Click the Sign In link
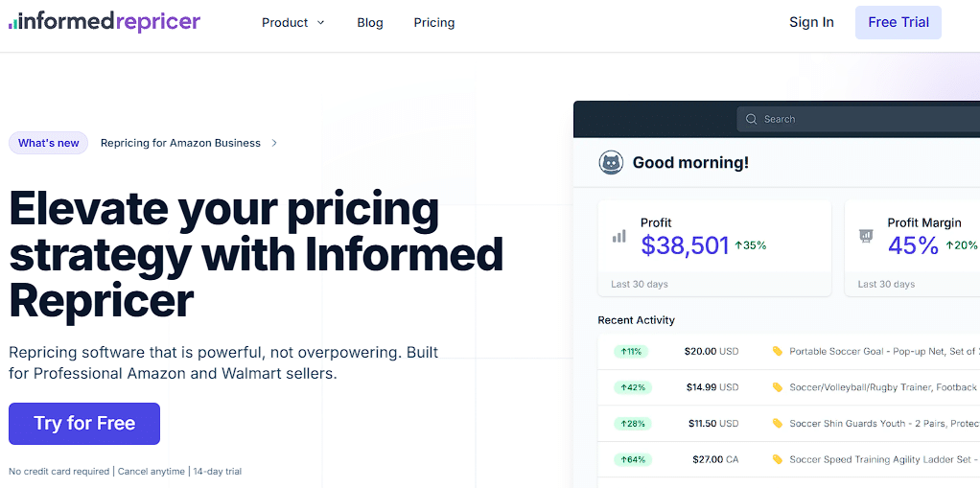 point(811,22)
